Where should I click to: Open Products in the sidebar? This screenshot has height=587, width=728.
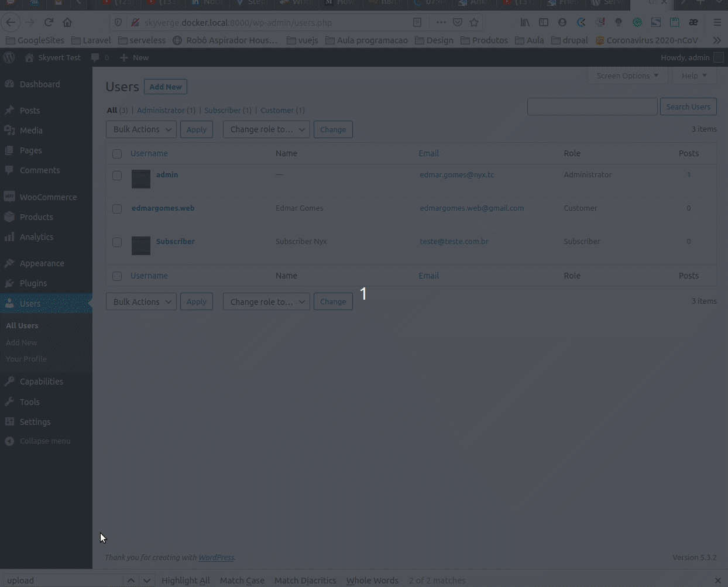pos(36,217)
